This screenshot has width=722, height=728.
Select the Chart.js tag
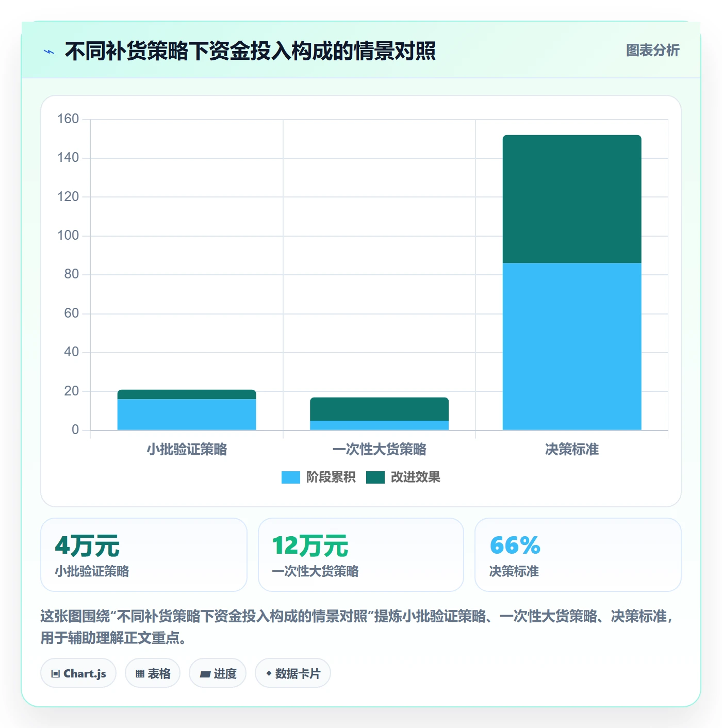click(x=78, y=673)
